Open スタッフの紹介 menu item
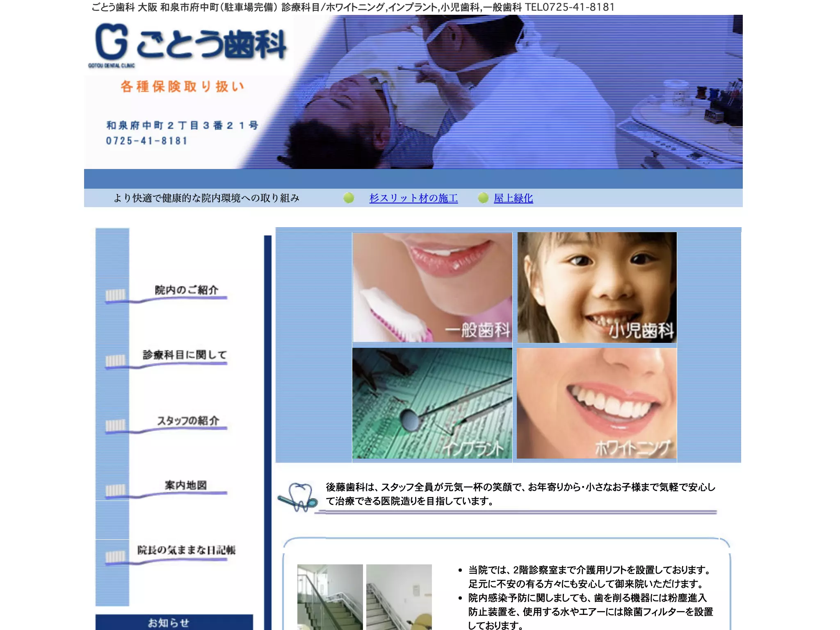The height and width of the screenshot is (630, 840). (188, 420)
